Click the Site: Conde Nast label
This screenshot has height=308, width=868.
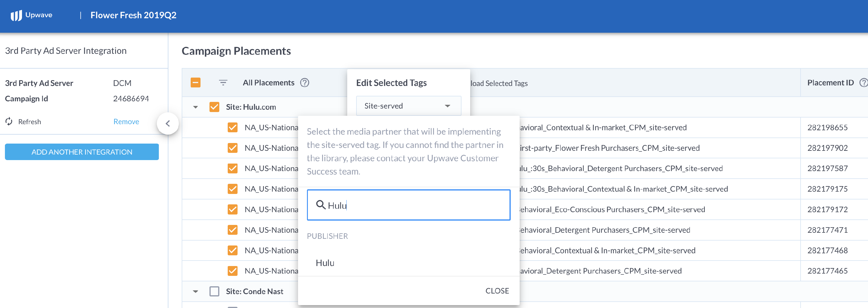pyautogui.click(x=255, y=291)
